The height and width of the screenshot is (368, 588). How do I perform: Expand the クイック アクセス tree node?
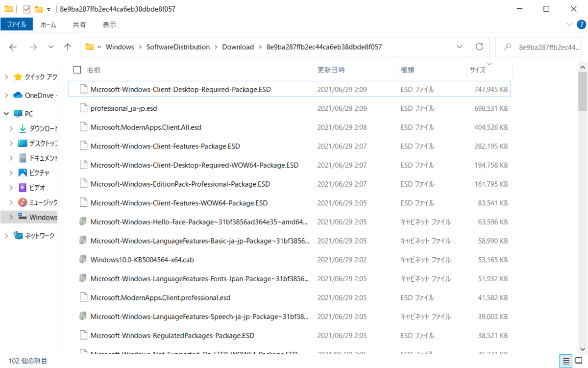pos(6,77)
